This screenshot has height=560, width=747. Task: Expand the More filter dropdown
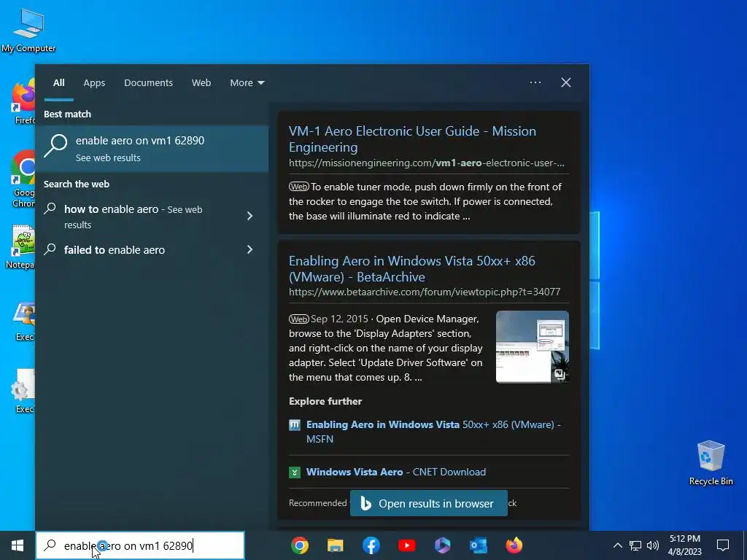click(247, 83)
